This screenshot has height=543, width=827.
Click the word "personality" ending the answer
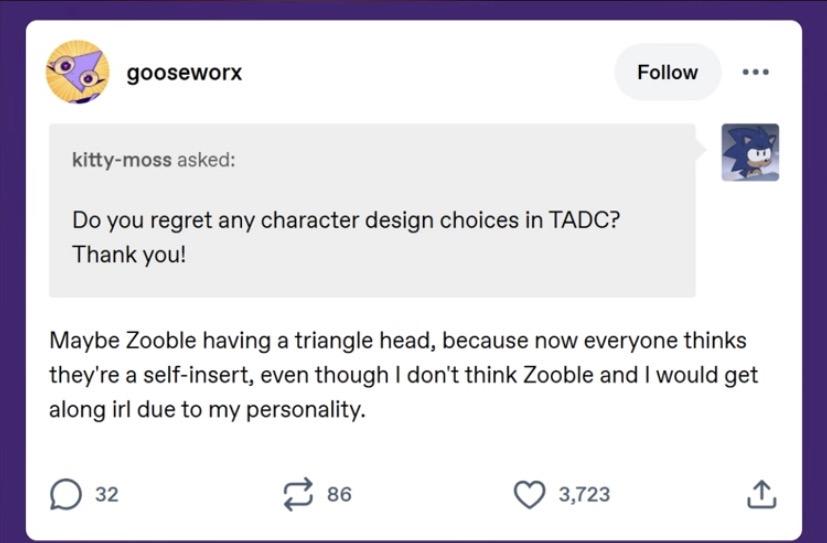pyautogui.click(x=305, y=409)
